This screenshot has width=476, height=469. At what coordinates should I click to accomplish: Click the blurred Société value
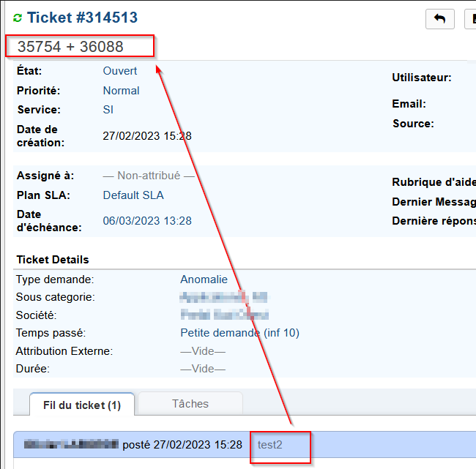(224, 315)
